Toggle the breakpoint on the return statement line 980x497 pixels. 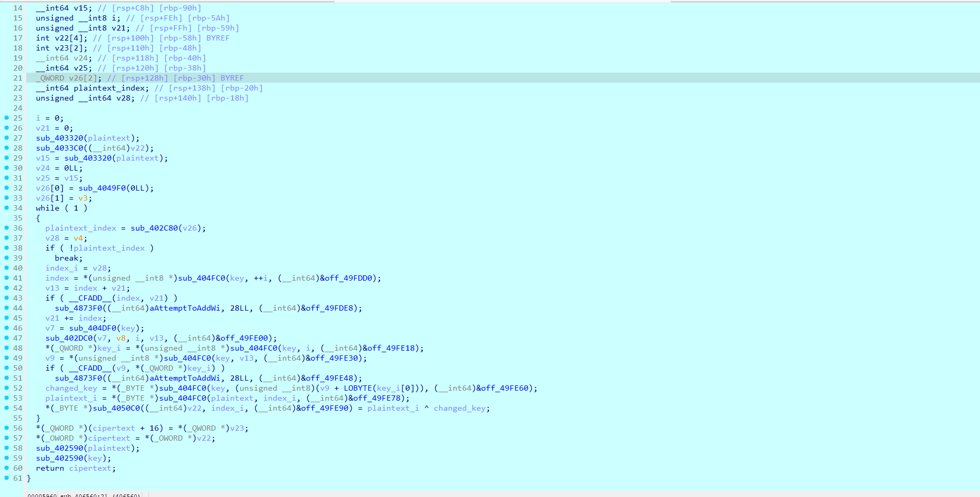pos(5,468)
